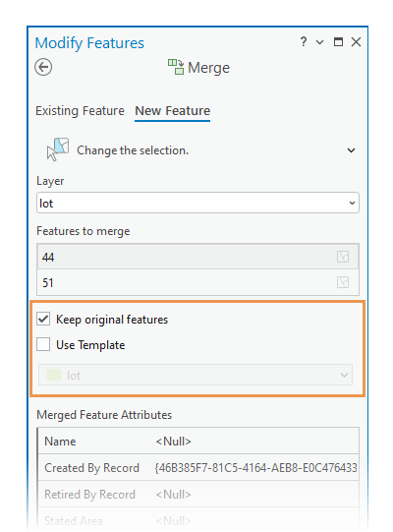Open the lot template dropdown
Viewport: 393px width, 532px height.
click(196, 375)
